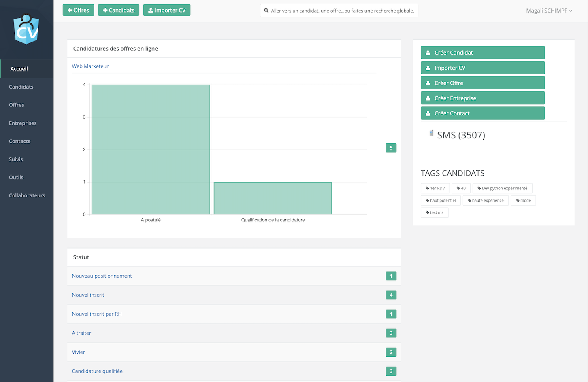Go to the Entreprises sidebar section
The height and width of the screenshot is (382, 588).
[23, 123]
